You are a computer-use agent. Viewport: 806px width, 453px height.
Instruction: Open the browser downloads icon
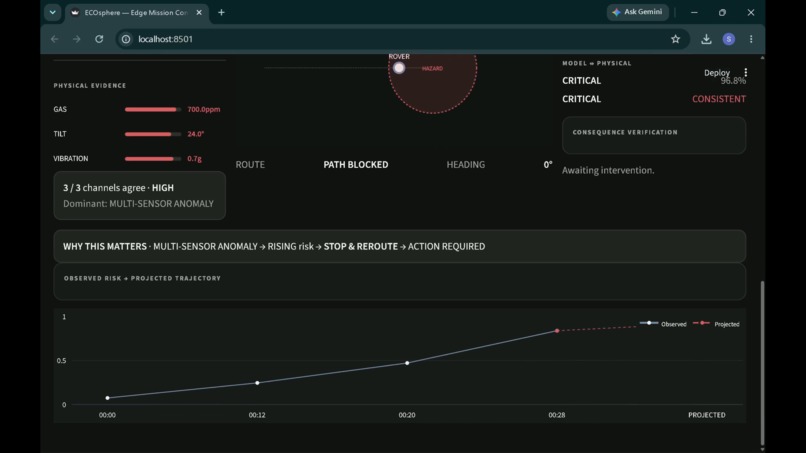click(x=706, y=39)
